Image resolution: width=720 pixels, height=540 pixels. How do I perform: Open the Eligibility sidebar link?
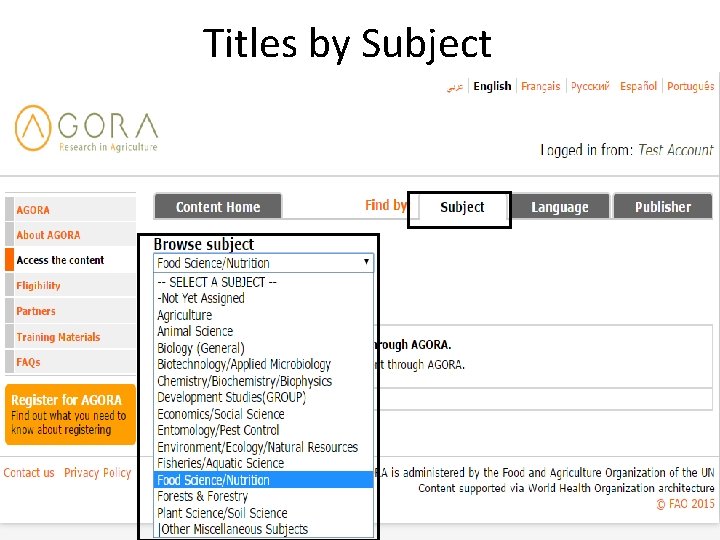click(38, 286)
